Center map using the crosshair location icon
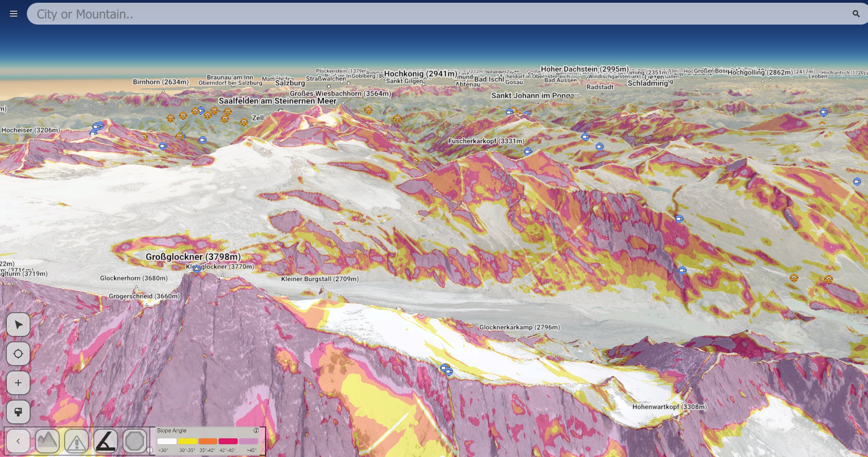This screenshot has width=868, height=457. click(x=18, y=354)
